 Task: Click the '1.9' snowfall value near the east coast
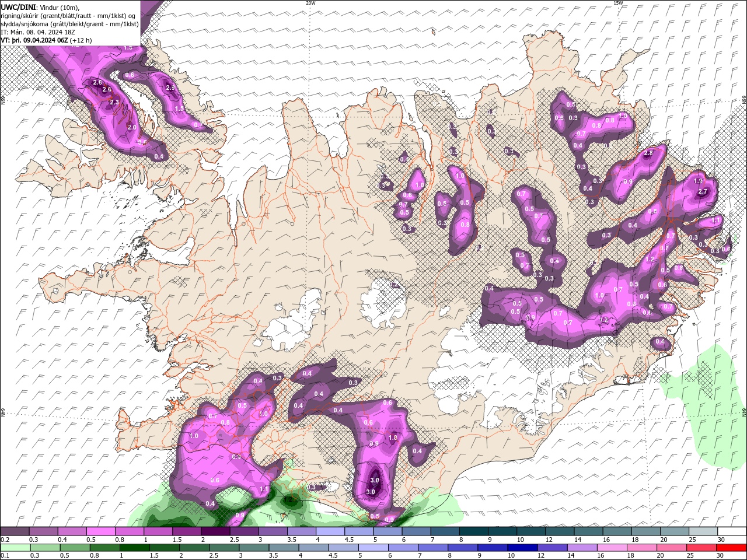(699, 181)
